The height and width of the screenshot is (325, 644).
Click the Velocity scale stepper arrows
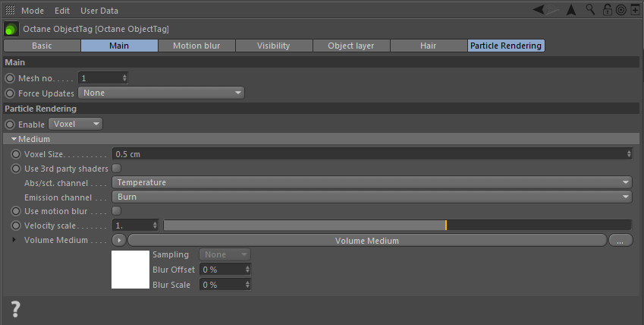point(155,225)
